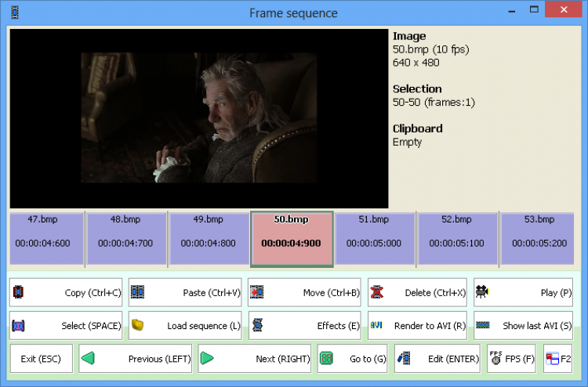Click the '50-50 (frames:1)' selection text
This screenshot has width=588, height=387.
(434, 103)
